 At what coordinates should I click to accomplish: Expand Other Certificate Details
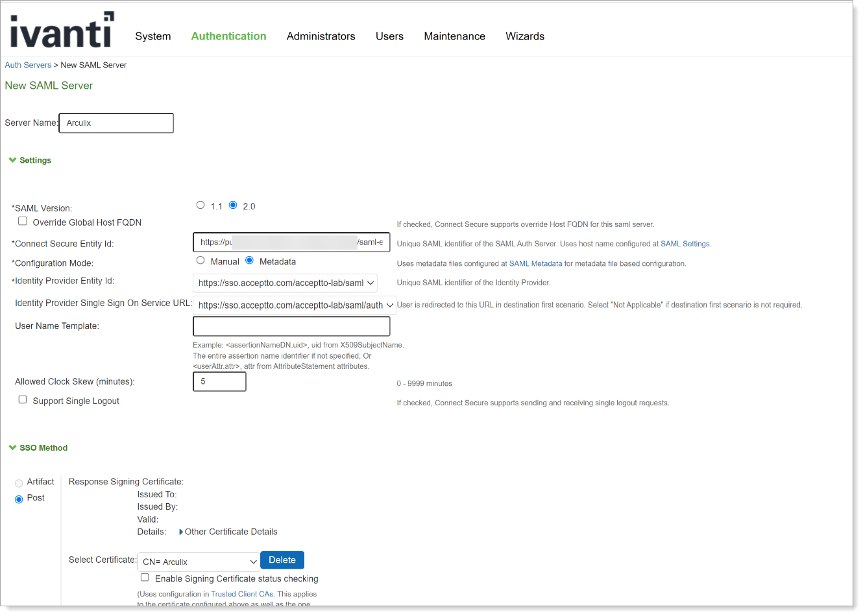pos(228,532)
